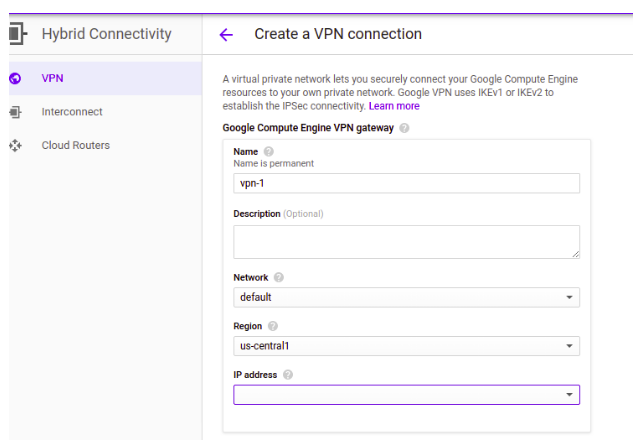Click the Google Compute Engine VPN gateway heading
The image size is (643, 442).
308,128
